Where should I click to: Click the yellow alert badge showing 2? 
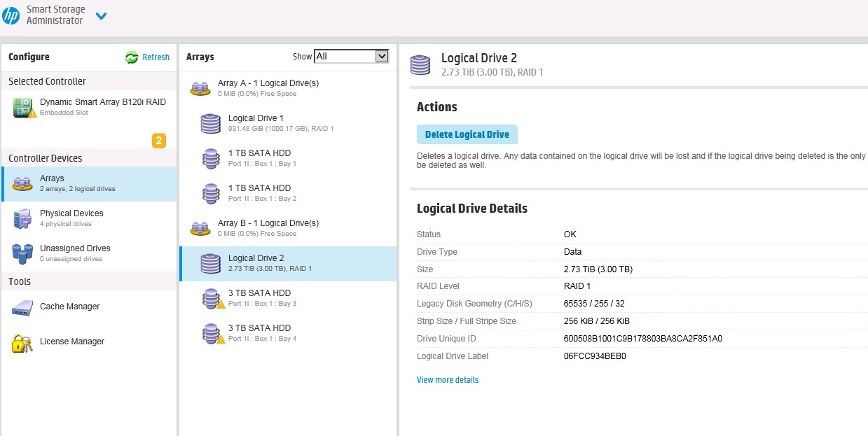pos(159,141)
